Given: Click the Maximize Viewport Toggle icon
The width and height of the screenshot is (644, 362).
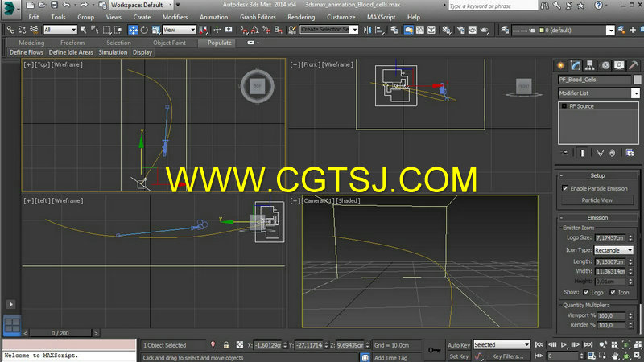Looking at the screenshot, I should click(x=638, y=356).
